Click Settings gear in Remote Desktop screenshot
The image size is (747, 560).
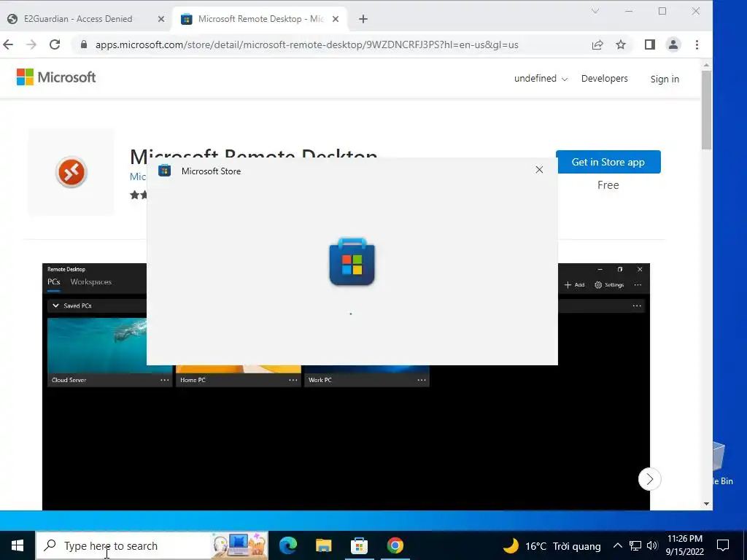tap(609, 285)
